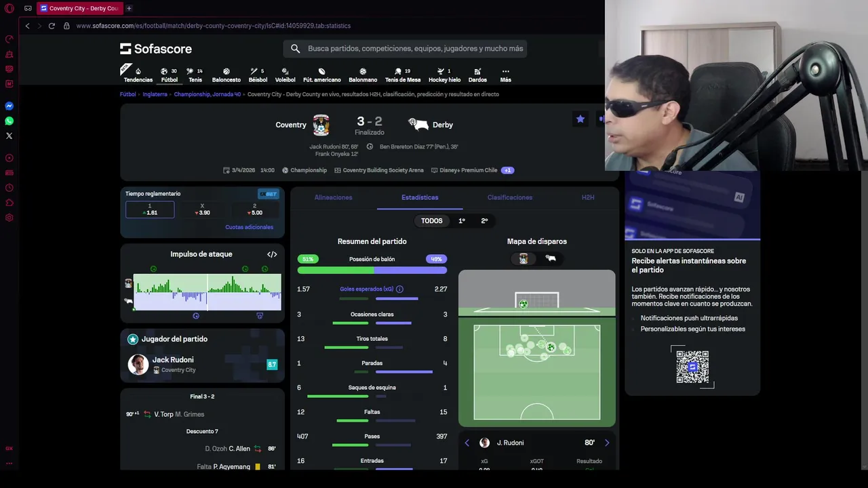
Task: Switch to the Alineaciones tab
Action: coord(333,197)
